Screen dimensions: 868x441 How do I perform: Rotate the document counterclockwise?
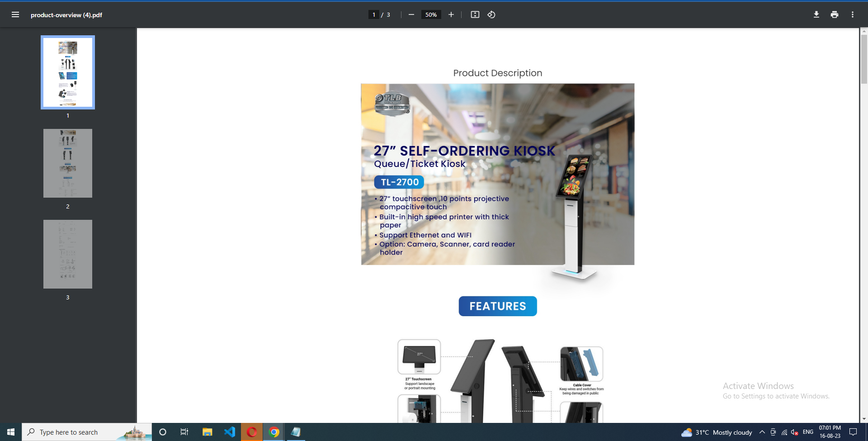coord(491,14)
